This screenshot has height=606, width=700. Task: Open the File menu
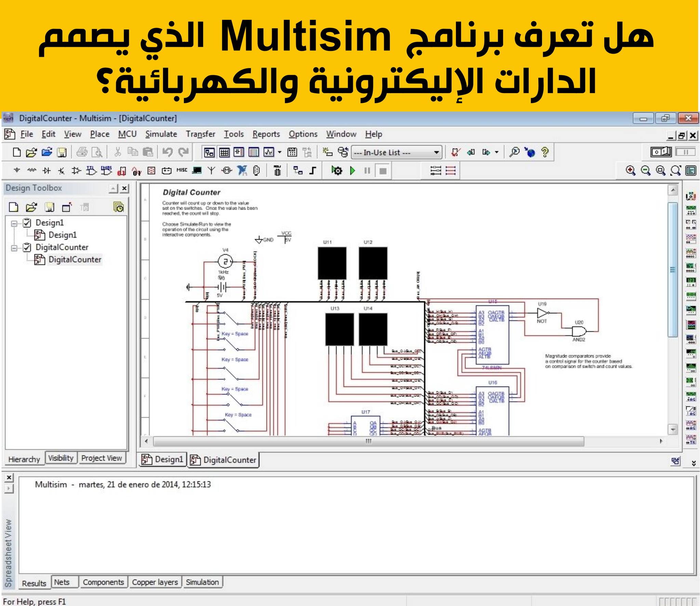(27, 134)
